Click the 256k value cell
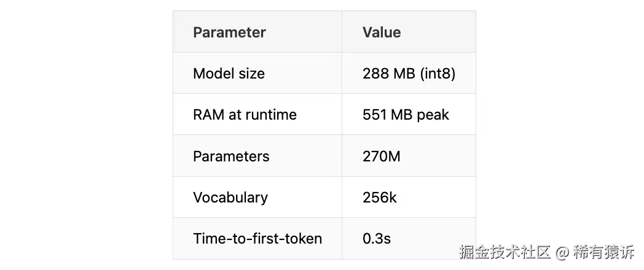This screenshot has height=270, width=644. click(x=380, y=198)
